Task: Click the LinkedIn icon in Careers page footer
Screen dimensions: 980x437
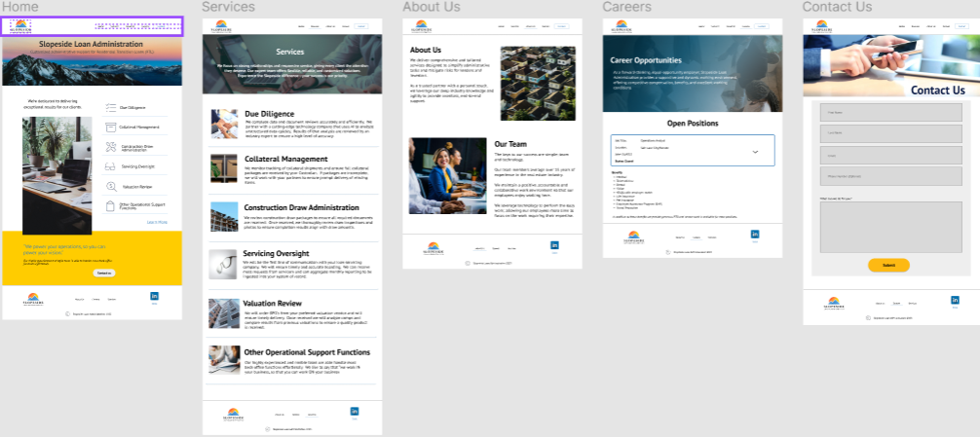Action: 755,235
